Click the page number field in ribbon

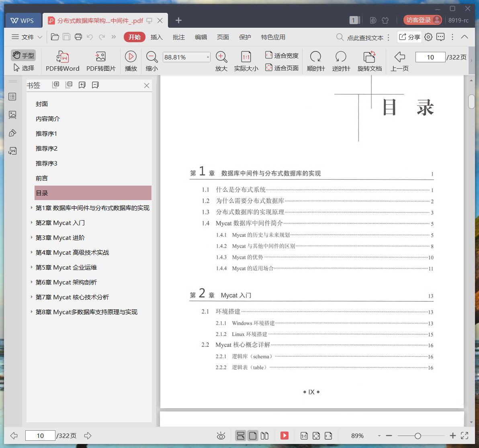(430, 57)
